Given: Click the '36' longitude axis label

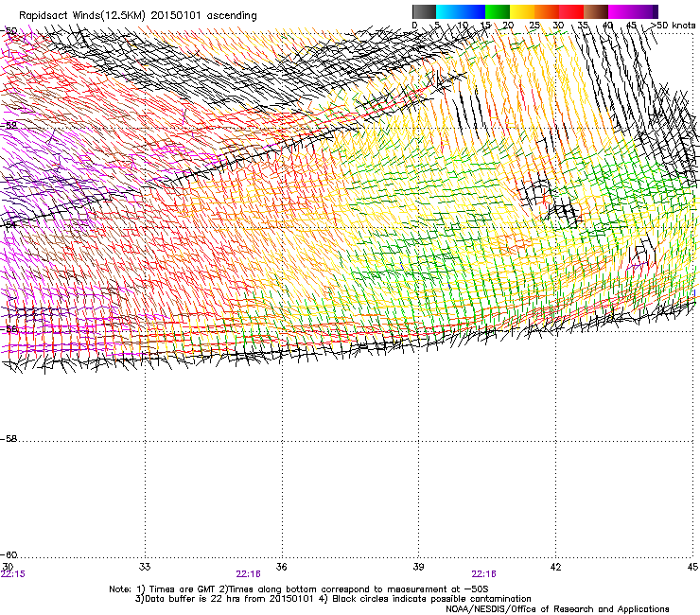Looking at the screenshot, I should click(x=281, y=567).
